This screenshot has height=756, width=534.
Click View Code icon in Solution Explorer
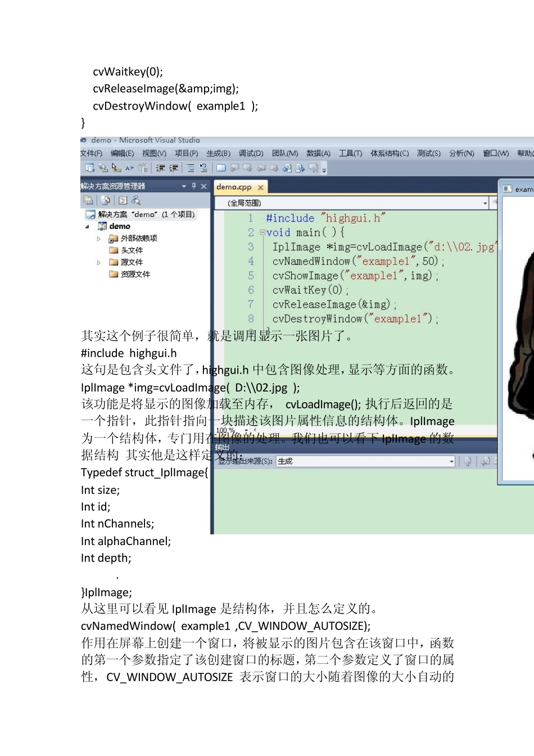coord(123,200)
